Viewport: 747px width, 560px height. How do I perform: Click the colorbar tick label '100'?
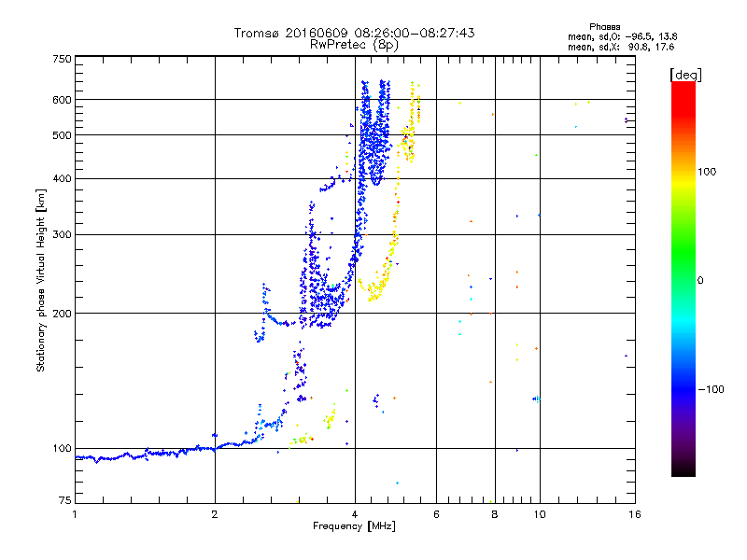pos(707,172)
